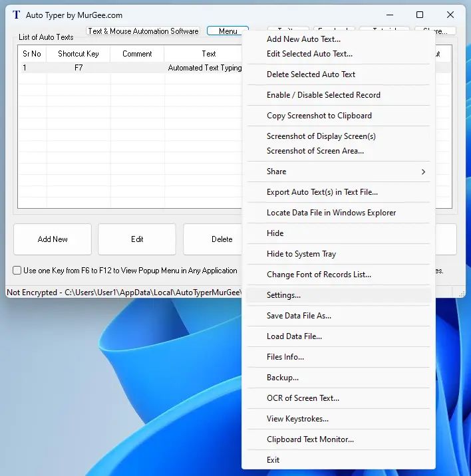Open Settings from the menu
The height and width of the screenshot is (476, 471).
pyautogui.click(x=339, y=295)
